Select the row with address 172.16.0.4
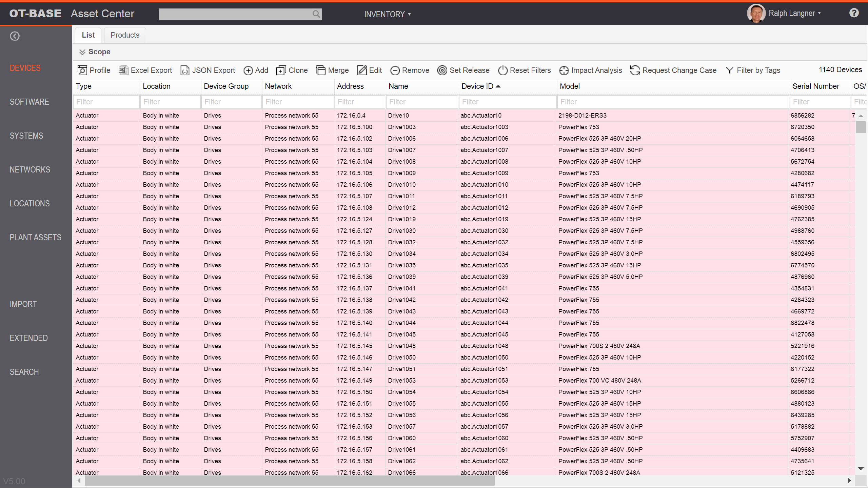The width and height of the screenshot is (868, 488). 463,116
